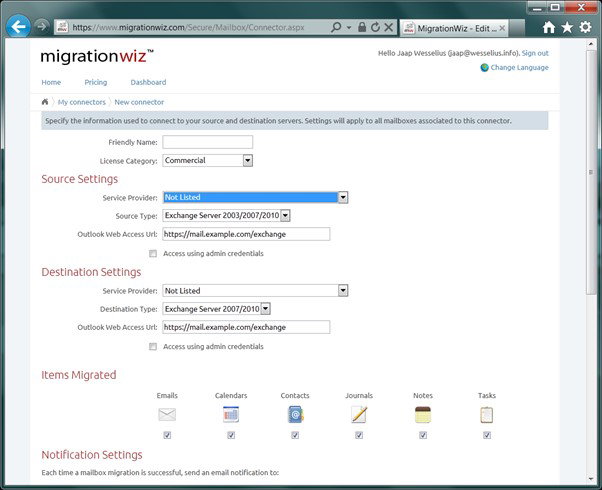Viewport: 602px width, 490px height.
Task: Go to the Home menu item
Action: click(51, 82)
